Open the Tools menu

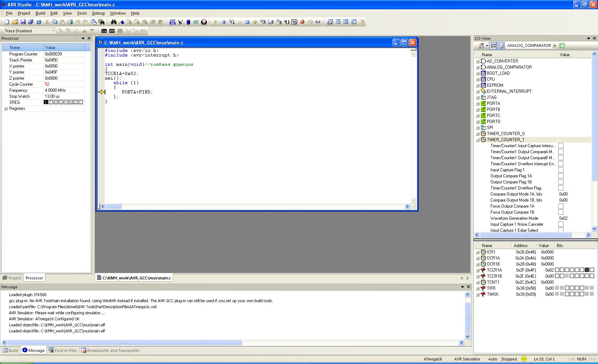click(x=82, y=13)
